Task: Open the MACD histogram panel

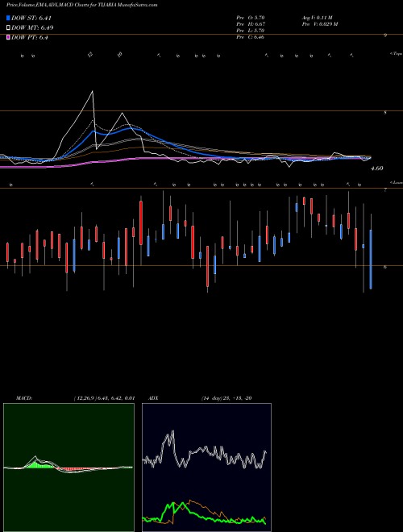Action: click(x=69, y=468)
